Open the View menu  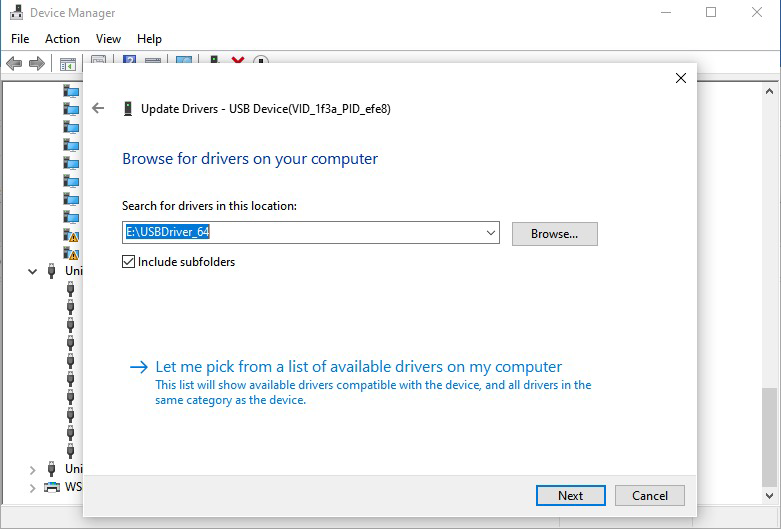[x=108, y=39]
